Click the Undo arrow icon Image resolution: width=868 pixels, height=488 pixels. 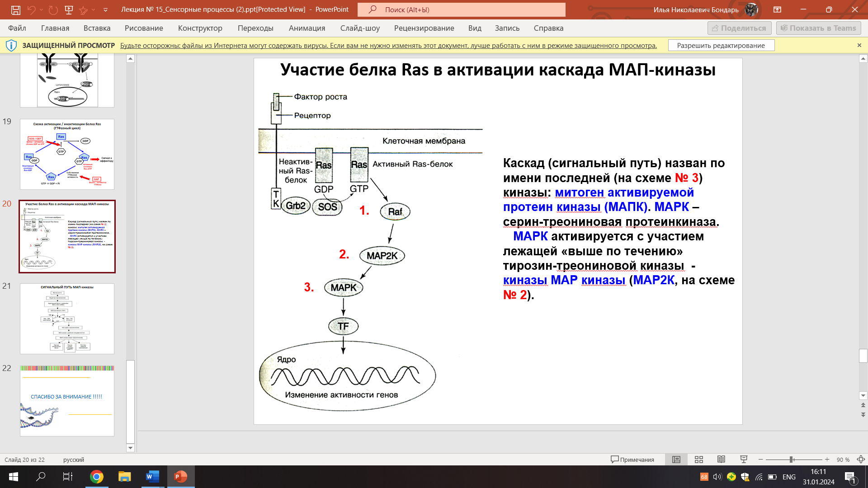click(31, 9)
